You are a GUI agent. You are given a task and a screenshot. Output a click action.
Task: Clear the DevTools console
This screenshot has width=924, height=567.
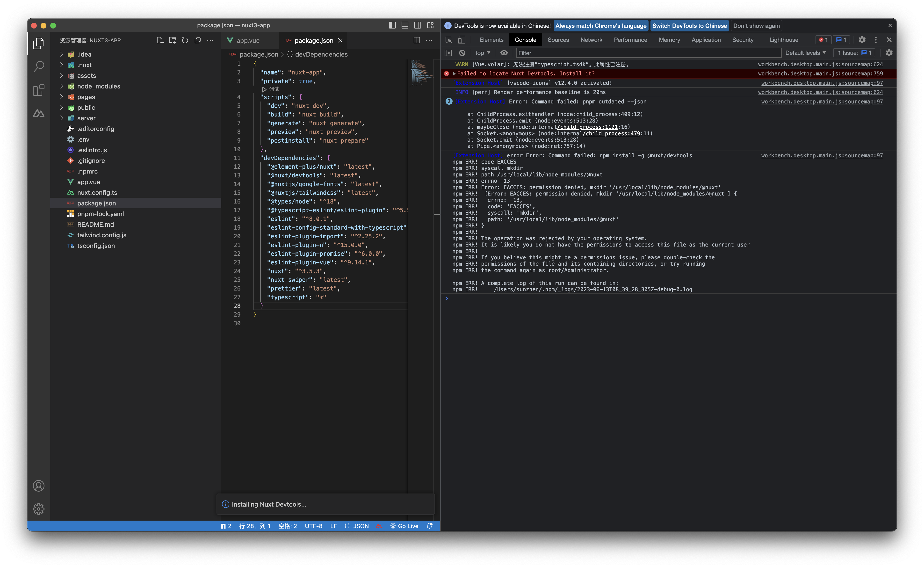tap(462, 53)
